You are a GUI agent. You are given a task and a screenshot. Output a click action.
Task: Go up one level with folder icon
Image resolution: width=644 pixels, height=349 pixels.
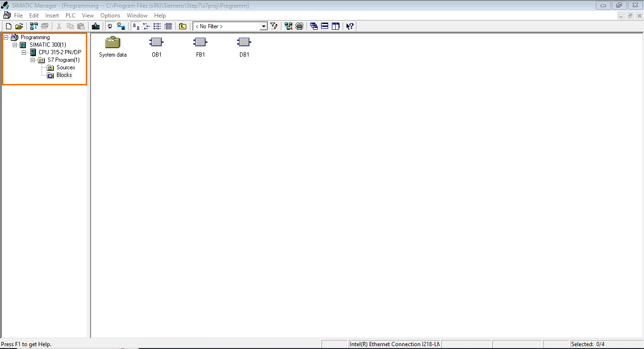(182, 26)
